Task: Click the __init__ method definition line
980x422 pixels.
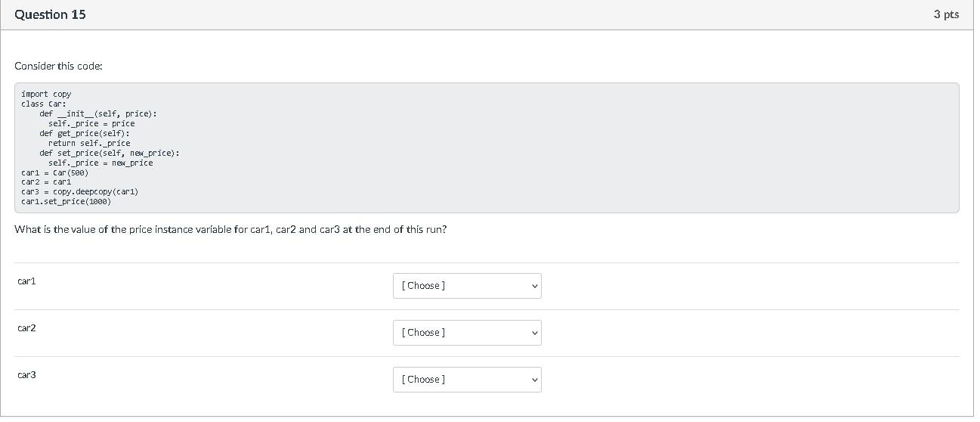Action: 98,113
